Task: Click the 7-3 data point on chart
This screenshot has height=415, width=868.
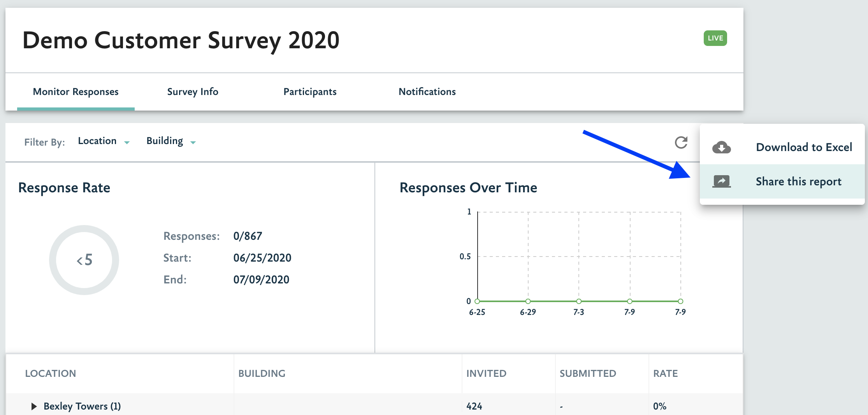Action: 579,301
